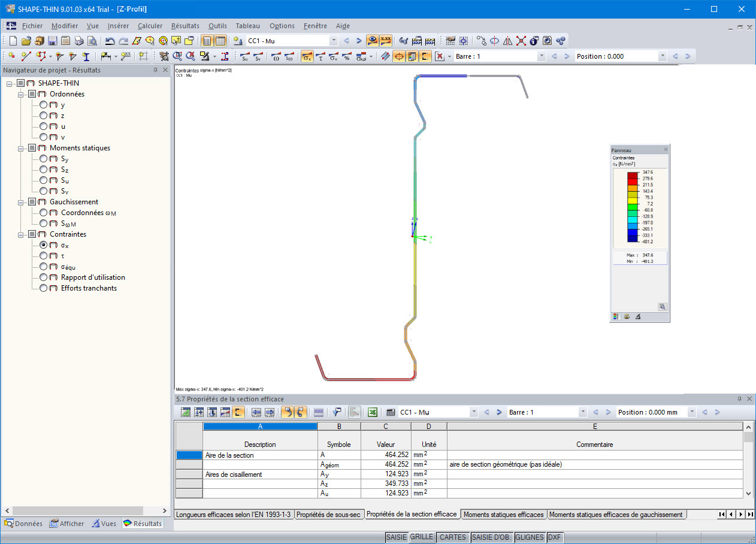The width and height of the screenshot is (756, 544).
Task: Toggle the Contraintes group checkbox
Action: point(32,234)
